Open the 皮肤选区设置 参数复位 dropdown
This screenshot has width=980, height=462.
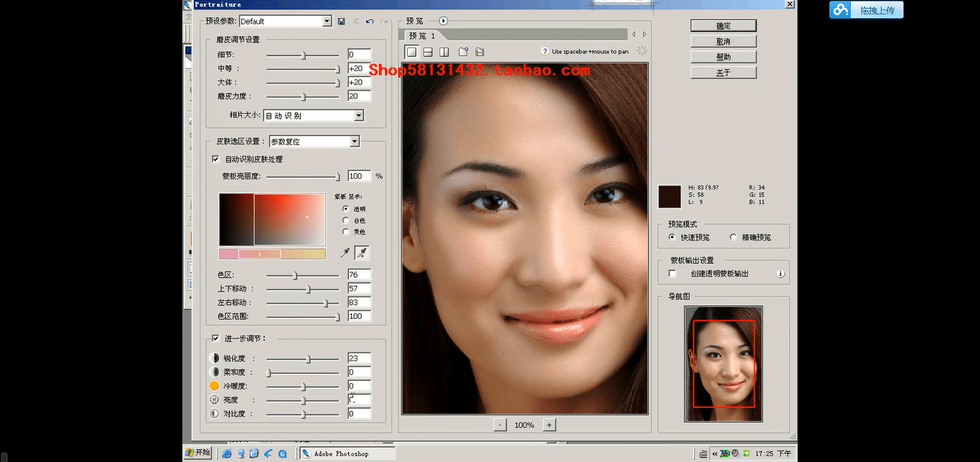click(x=314, y=142)
